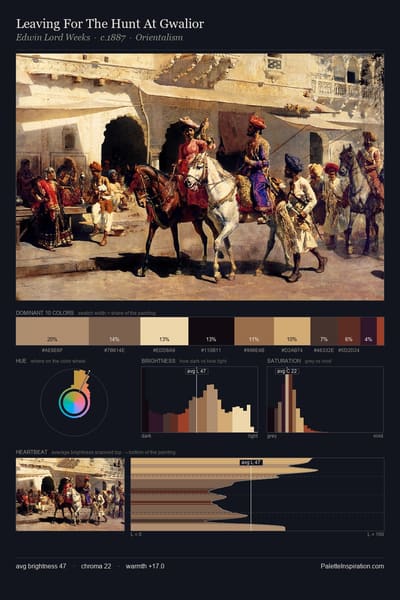Click the avg brightness 47 footer stat
The height and width of the screenshot is (600, 400).
(x=41, y=566)
